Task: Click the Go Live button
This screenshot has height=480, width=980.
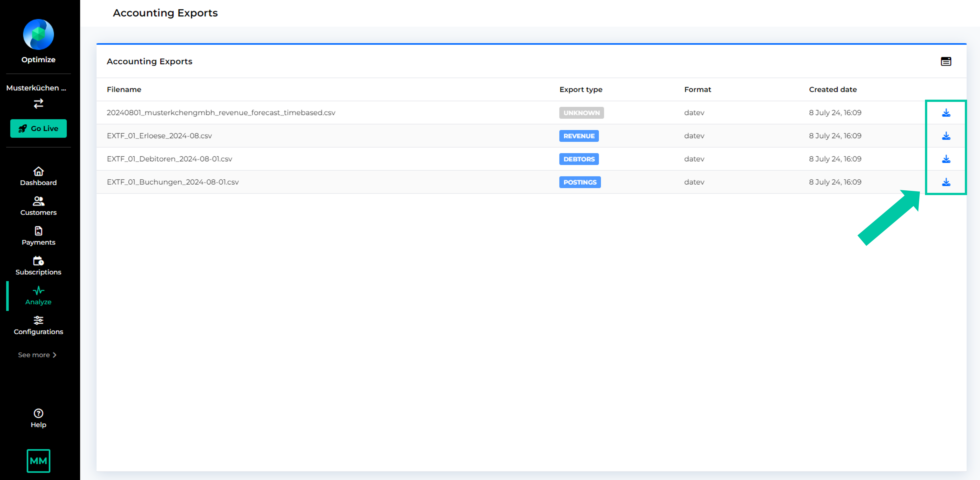Action: coord(39,128)
